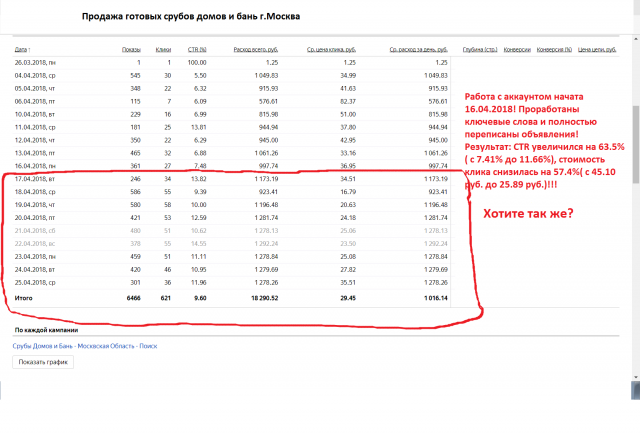Sort by Ср. расход за день, руб. header

(418, 49)
